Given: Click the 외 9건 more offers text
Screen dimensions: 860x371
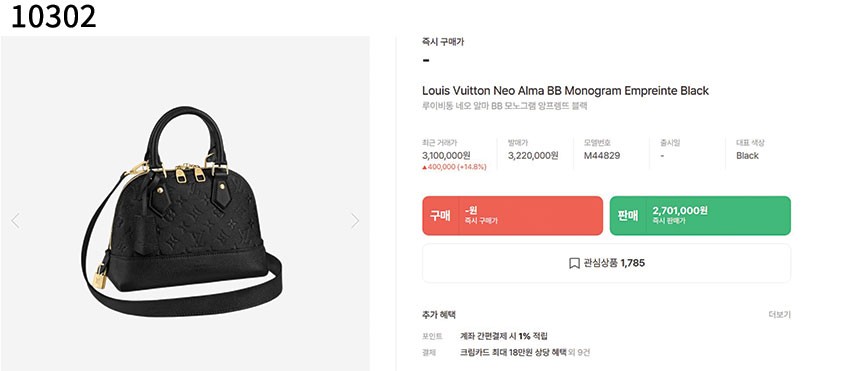Looking at the screenshot, I should (580, 353).
